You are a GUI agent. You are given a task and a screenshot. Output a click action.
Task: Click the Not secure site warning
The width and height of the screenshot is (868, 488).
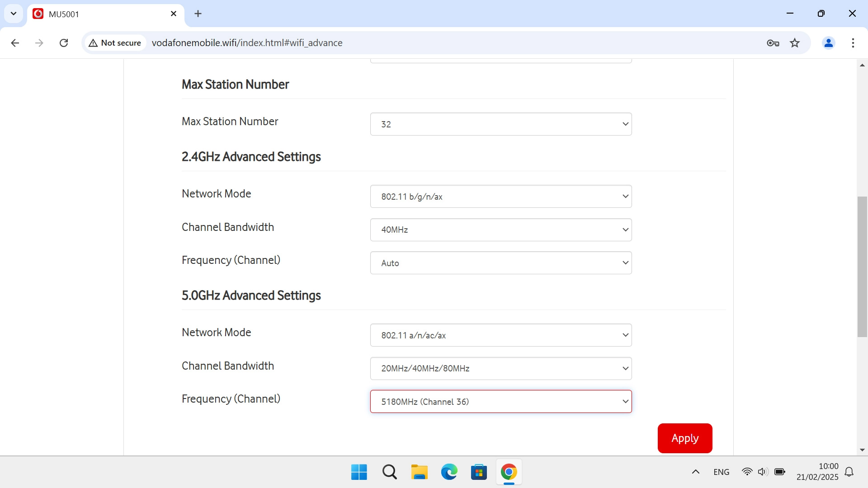[115, 43]
